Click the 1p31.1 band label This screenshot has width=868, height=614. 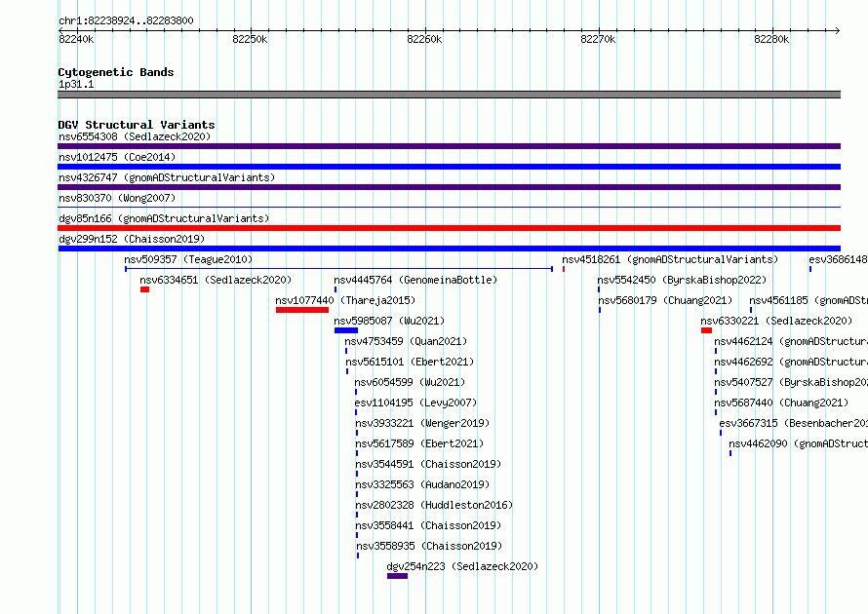(x=76, y=84)
